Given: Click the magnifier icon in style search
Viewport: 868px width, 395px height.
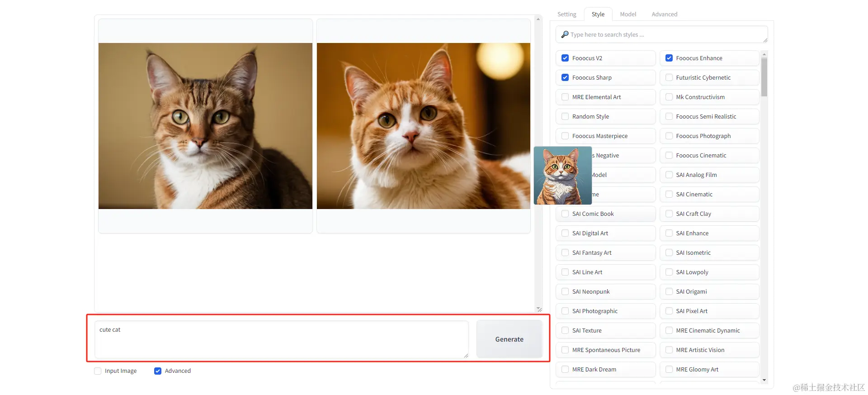Looking at the screenshot, I should 565,34.
